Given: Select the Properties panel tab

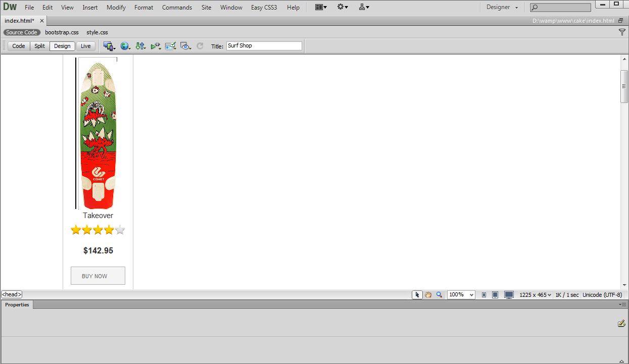Looking at the screenshot, I should [17, 305].
